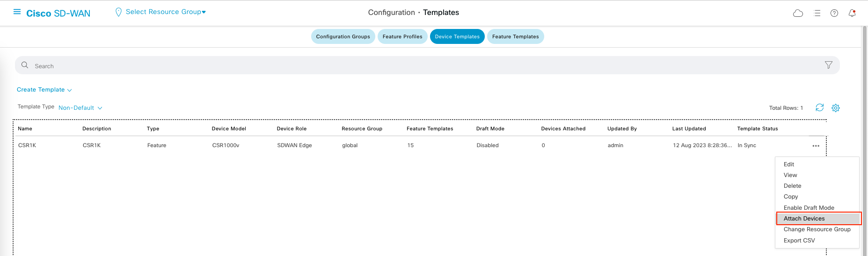Open the CSR1K row actions ellipsis
The width and height of the screenshot is (868, 256).
[816, 146]
